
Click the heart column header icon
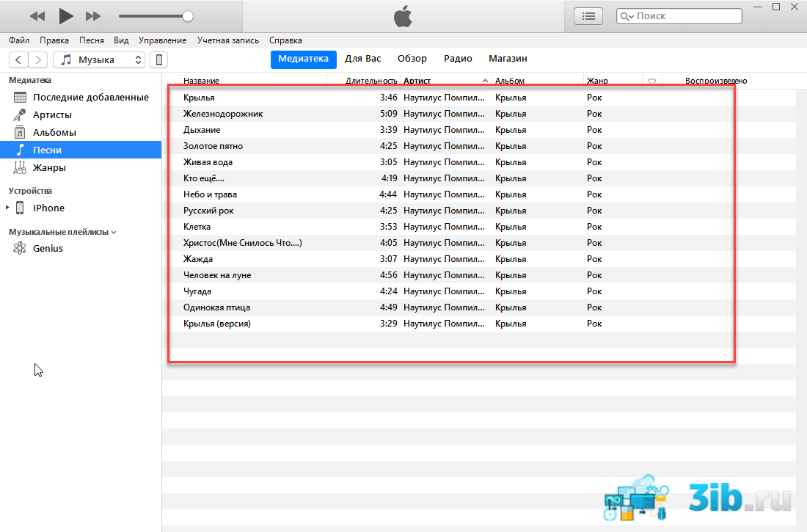(x=652, y=81)
